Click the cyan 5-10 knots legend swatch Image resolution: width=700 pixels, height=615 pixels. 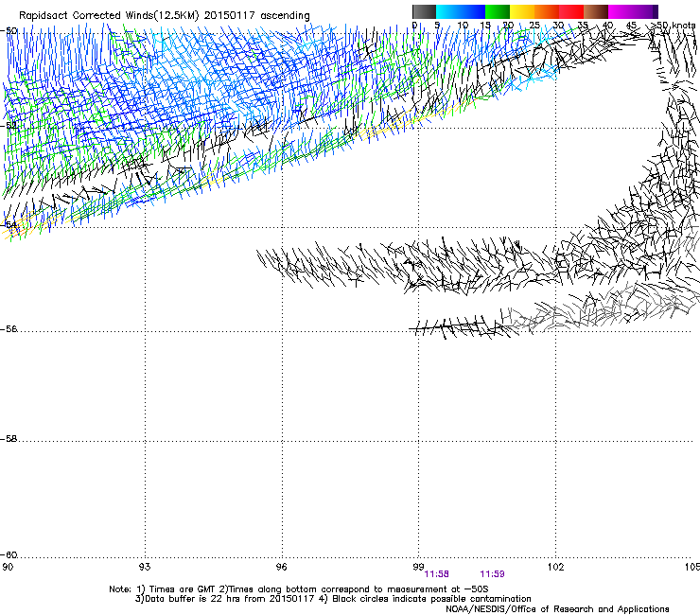[448, 11]
